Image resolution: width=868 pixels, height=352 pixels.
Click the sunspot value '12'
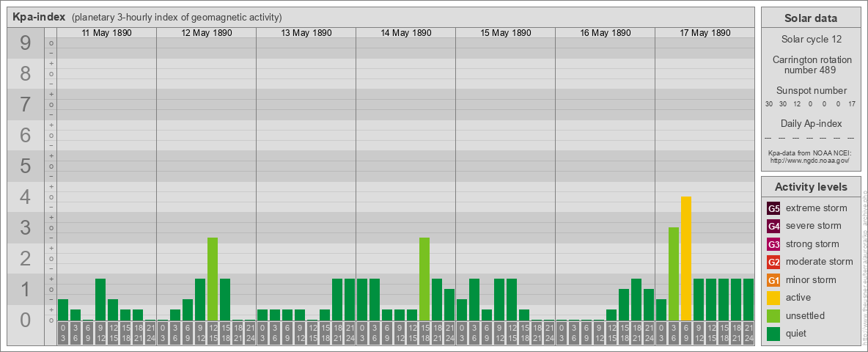[797, 104]
